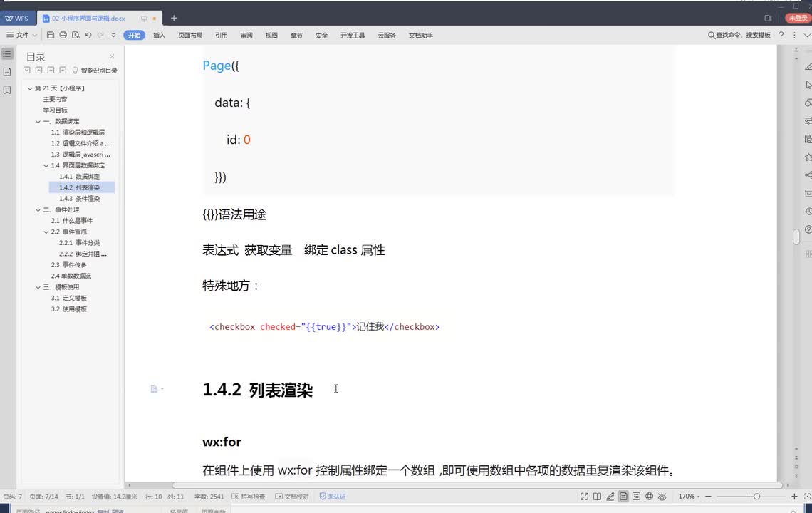Image resolution: width=812 pixels, height=513 pixels.
Task: Toggle 文档校对 in status bar
Action: [x=292, y=497]
